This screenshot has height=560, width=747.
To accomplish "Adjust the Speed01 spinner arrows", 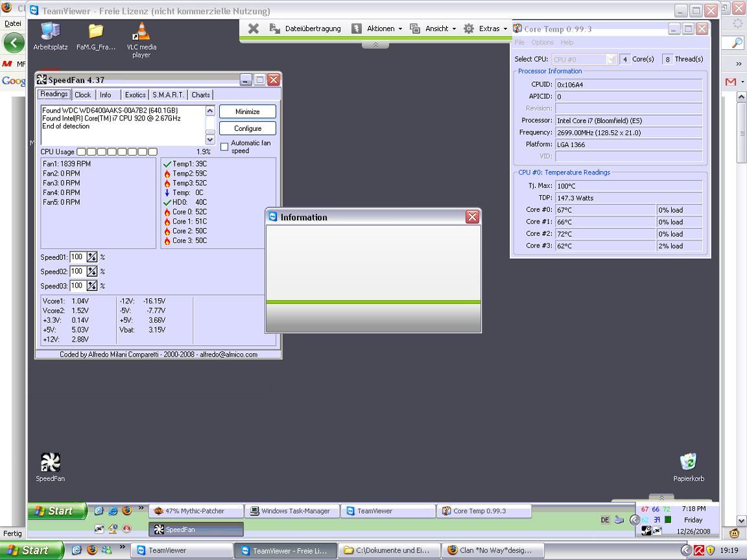I will 92,257.
